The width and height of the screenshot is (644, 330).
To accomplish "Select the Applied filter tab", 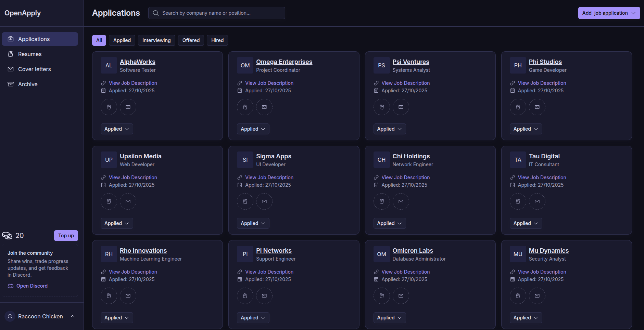I will coord(122,40).
